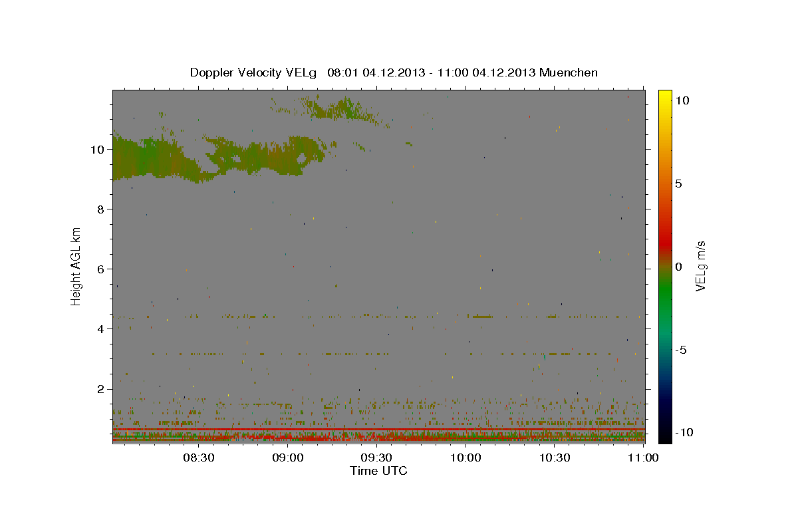
Task: Click the red horizontal line near ground level
Action: [378, 429]
